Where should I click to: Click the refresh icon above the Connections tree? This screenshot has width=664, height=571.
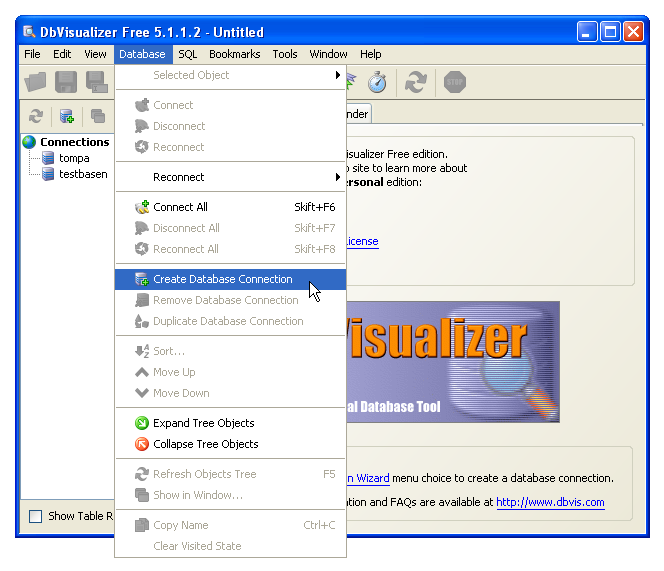[36, 116]
